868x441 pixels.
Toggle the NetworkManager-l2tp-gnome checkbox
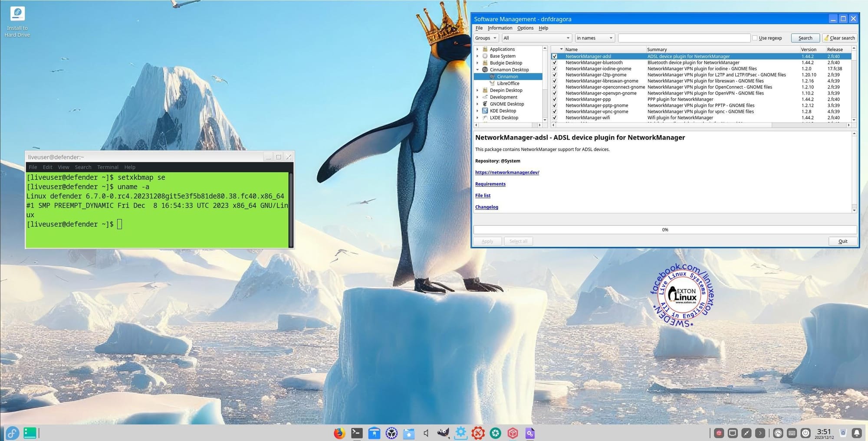tap(554, 75)
